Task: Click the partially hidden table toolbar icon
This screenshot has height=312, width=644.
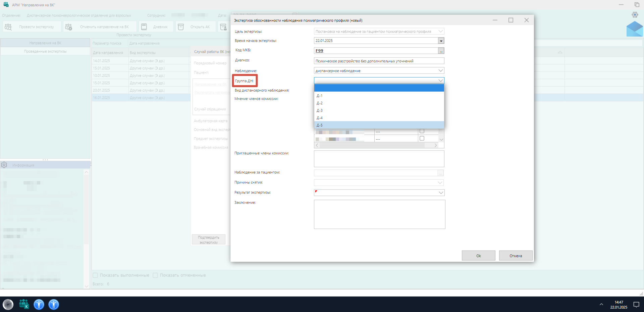Action: 223,27
